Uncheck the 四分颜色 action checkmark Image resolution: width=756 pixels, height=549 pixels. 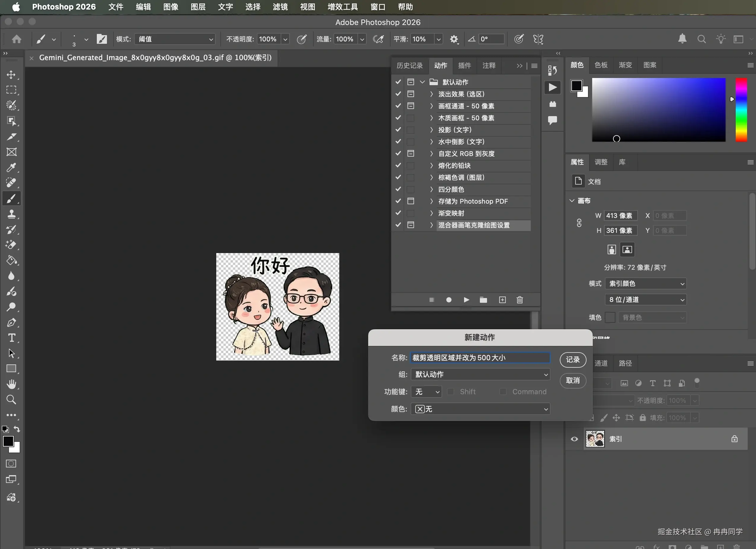(398, 189)
